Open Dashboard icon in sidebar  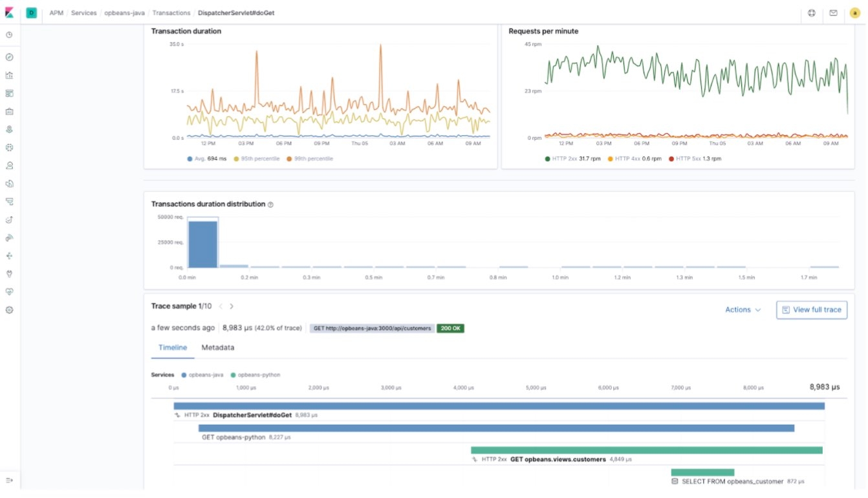(x=10, y=93)
